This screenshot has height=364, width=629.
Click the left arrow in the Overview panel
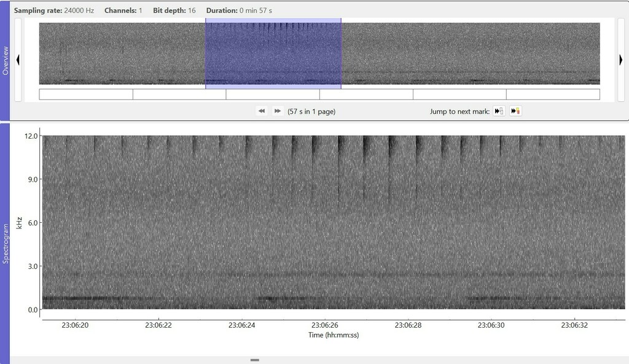tap(19, 60)
